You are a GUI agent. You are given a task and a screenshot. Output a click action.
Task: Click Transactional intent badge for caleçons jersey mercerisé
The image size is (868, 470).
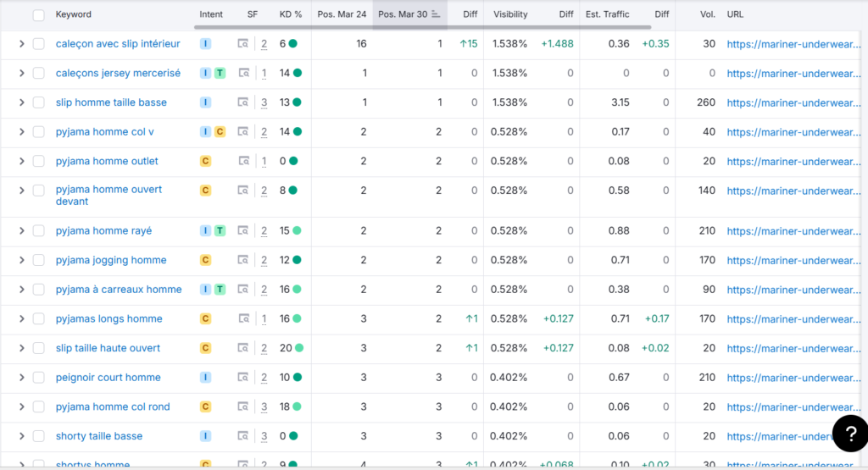220,73
